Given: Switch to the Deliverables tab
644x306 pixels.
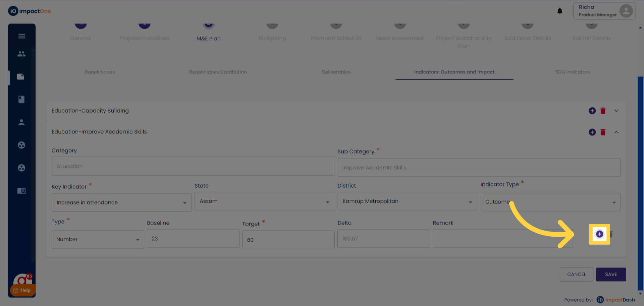Looking at the screenshot, I should tap(336, 72).
